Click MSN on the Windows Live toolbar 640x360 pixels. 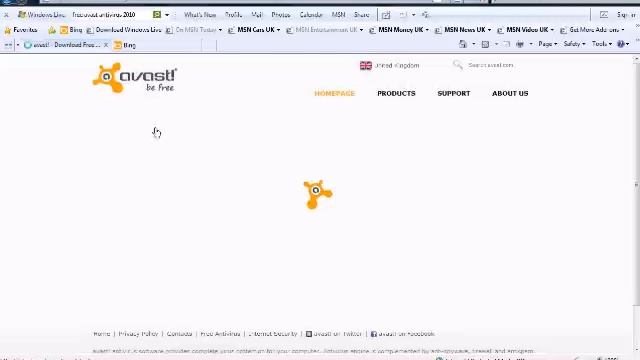coord(338,15)
